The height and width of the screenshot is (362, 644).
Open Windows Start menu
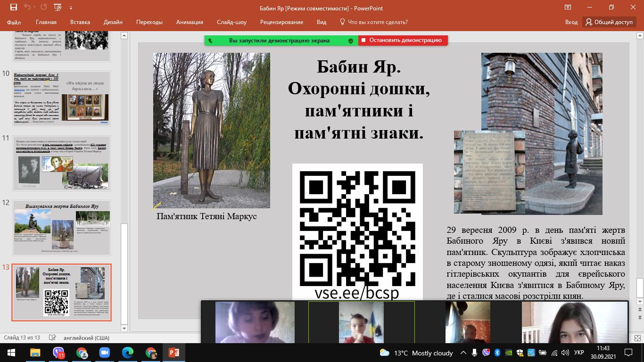[x=11, y=353]
